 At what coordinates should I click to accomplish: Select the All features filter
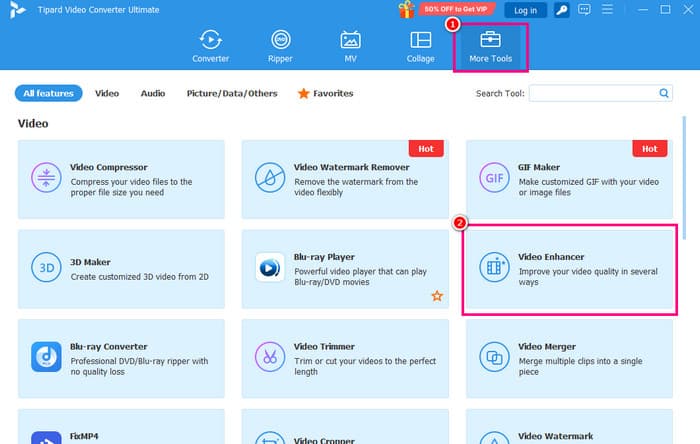coord(49,93)
